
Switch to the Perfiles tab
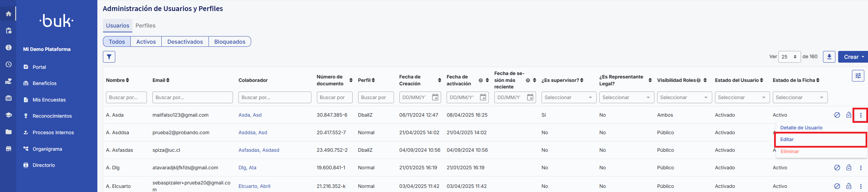point(145,26)
